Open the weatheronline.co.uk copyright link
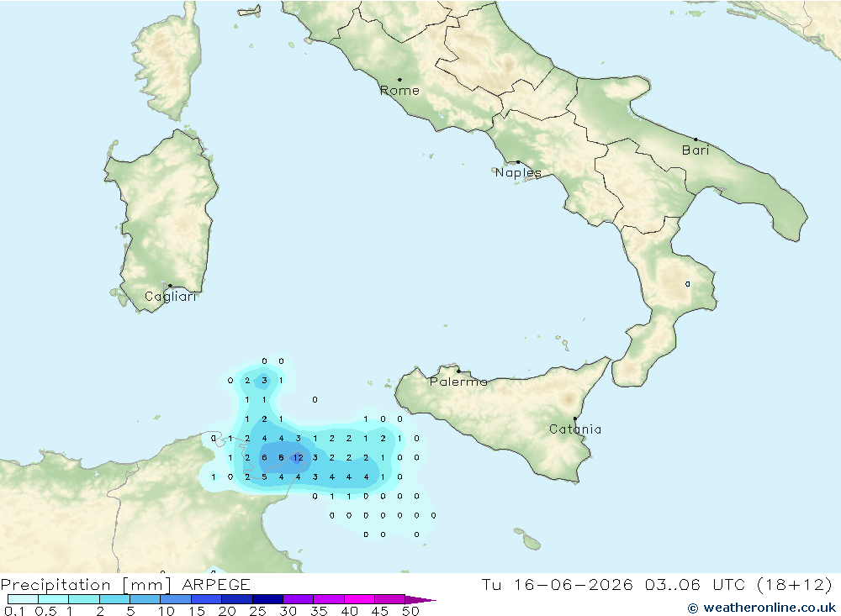 click(762, 608)
